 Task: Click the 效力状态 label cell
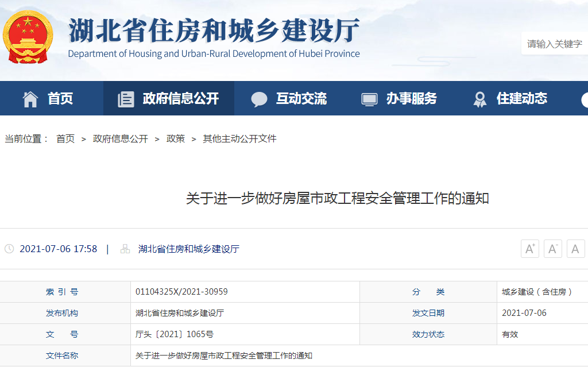click(x=428, y=334)
